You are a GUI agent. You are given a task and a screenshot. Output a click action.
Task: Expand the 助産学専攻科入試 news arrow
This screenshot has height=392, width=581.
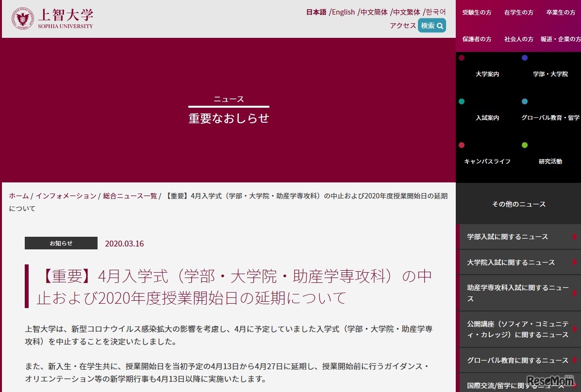click(x=575, y=294)
